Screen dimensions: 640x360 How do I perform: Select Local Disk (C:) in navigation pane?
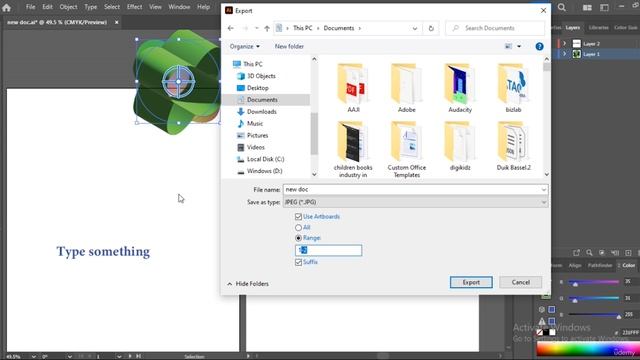coord(265,159)
